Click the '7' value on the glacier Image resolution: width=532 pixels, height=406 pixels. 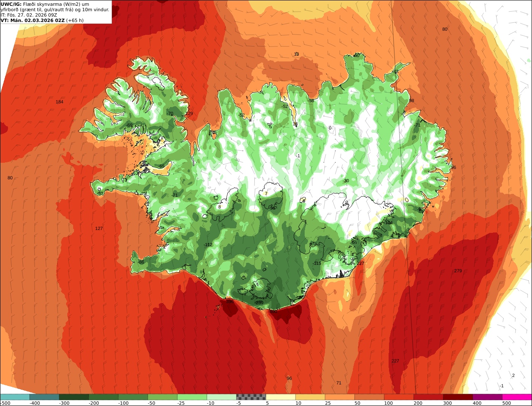coord(266,194)
